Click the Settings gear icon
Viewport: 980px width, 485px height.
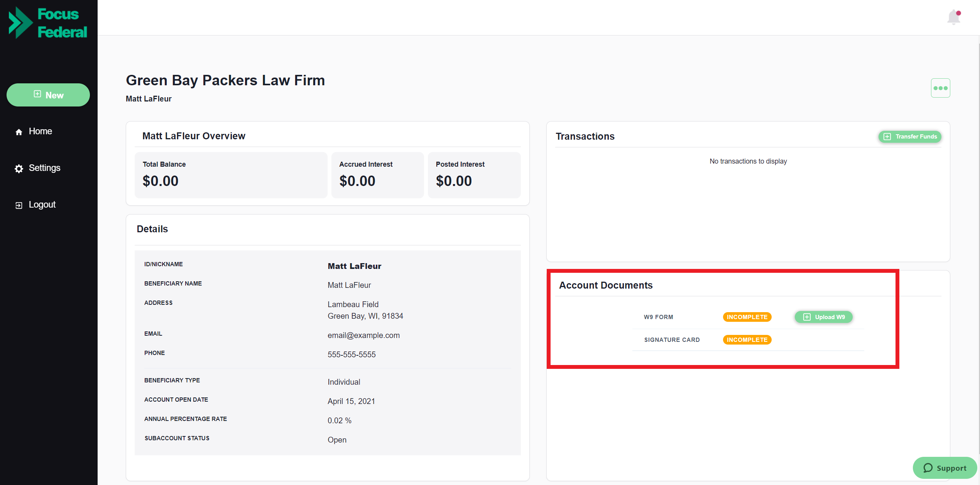coord(19,169)
